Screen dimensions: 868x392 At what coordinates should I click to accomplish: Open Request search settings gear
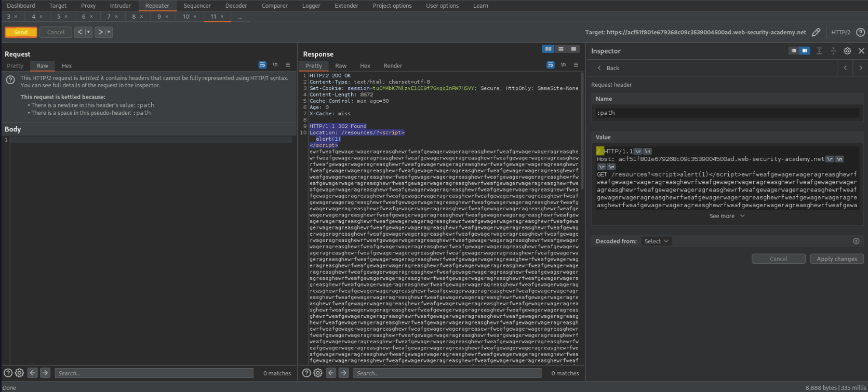click(19, 373)
